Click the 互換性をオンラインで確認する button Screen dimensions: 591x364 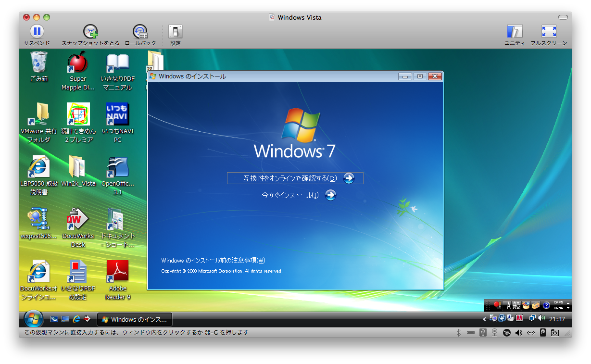click(x=295, y=178)
